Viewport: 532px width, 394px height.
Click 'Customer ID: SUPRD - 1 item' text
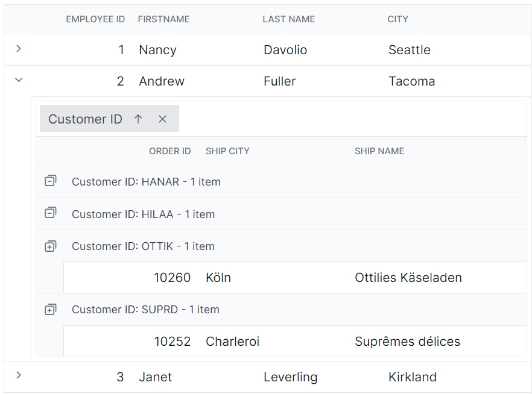coord(145,310)
